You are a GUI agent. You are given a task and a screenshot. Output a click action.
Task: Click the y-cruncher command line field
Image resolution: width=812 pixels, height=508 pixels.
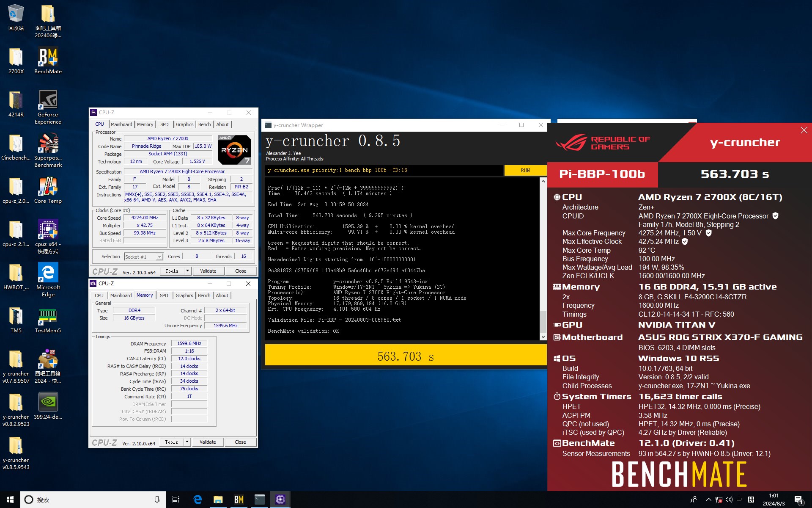click(x=384, y=170)
